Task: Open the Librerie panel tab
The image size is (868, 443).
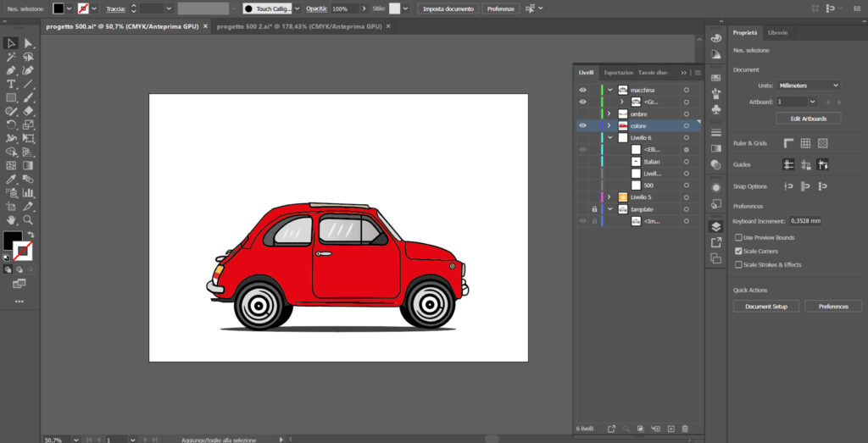Action: [x=778, y=33]
